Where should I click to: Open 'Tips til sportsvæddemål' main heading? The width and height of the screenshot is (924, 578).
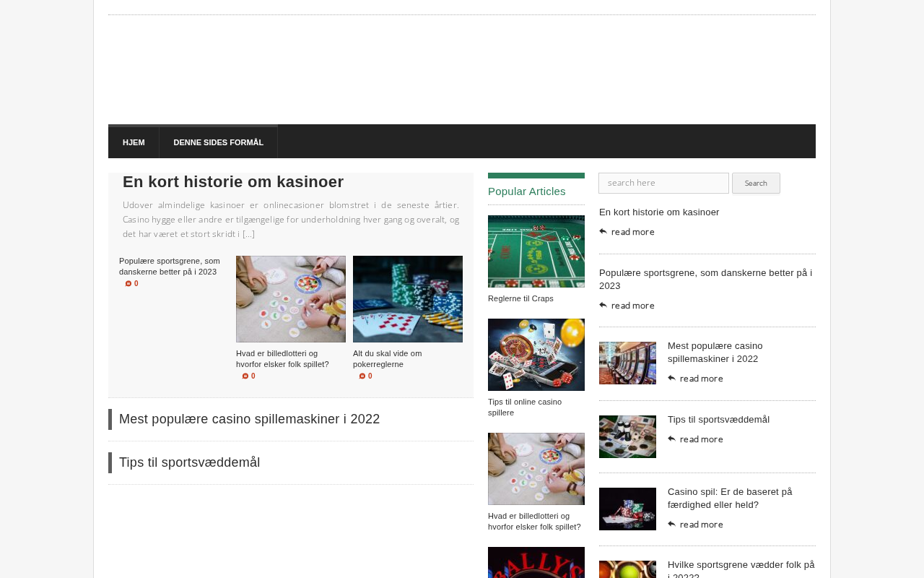click(x=189, y=462)
